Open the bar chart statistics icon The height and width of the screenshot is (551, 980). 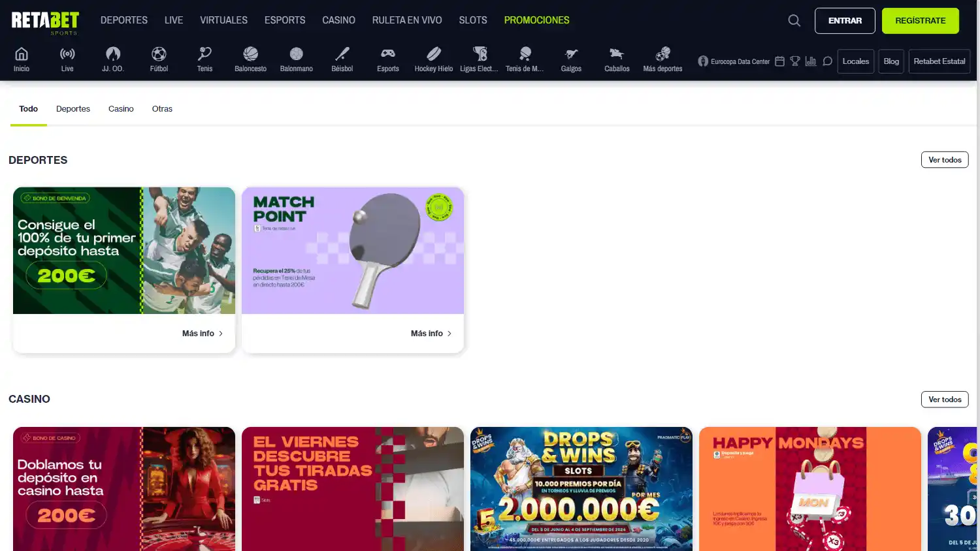pos(811,61)
